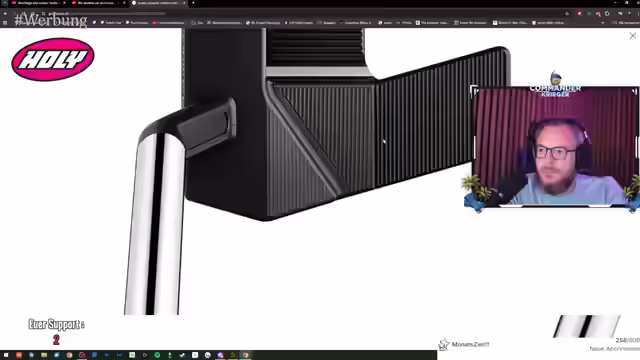
Task: Click the pink HOLY logo
Action: tap(53, 60)
